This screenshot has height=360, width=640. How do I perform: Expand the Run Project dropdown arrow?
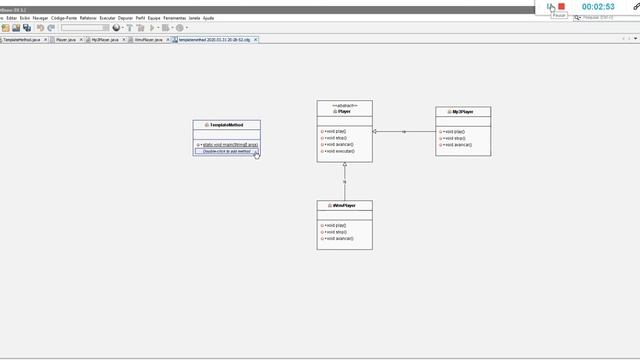[x=158, y=28]
